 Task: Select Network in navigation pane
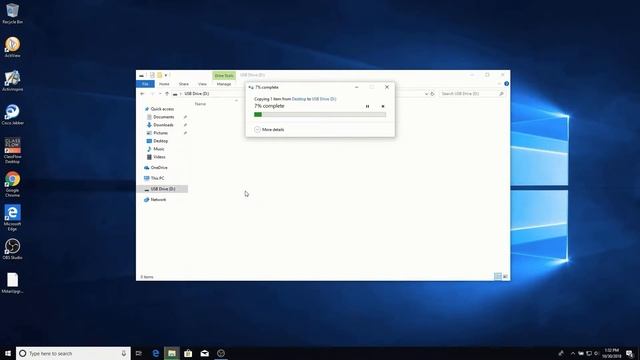pyautogui.click(x=158, y=200)
